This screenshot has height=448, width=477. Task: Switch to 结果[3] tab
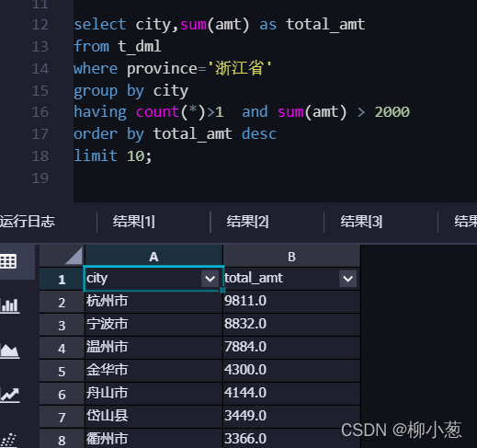point(361,222)
